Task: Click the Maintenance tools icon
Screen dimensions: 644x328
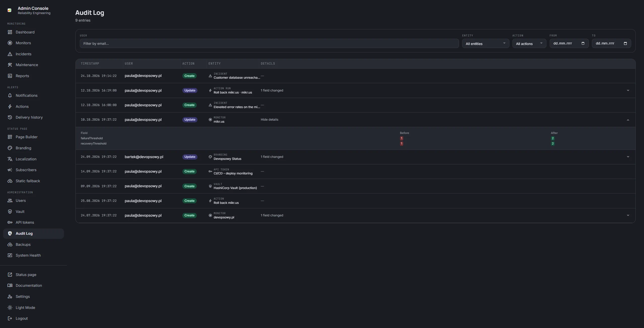Action: [x=10, y=65]
